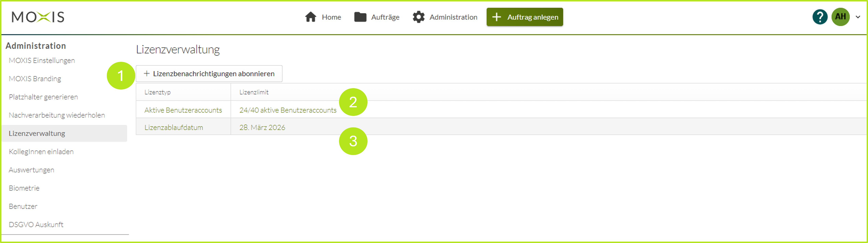This screenshot has height=243, width=868.
Task: Click the Home house icon
Action: pyautogui.click(x=310, y=17)
